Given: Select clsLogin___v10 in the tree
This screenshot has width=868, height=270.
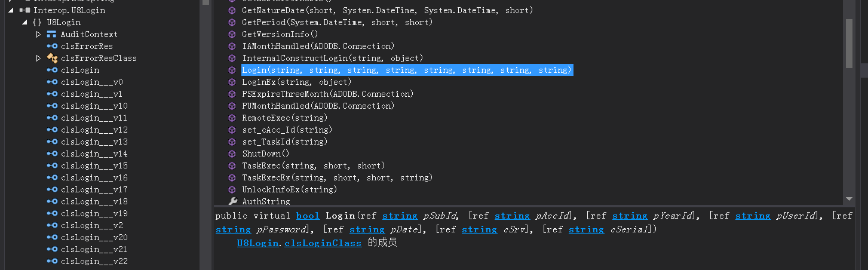Looking at the screenshot, I should (x=94, y=106).
